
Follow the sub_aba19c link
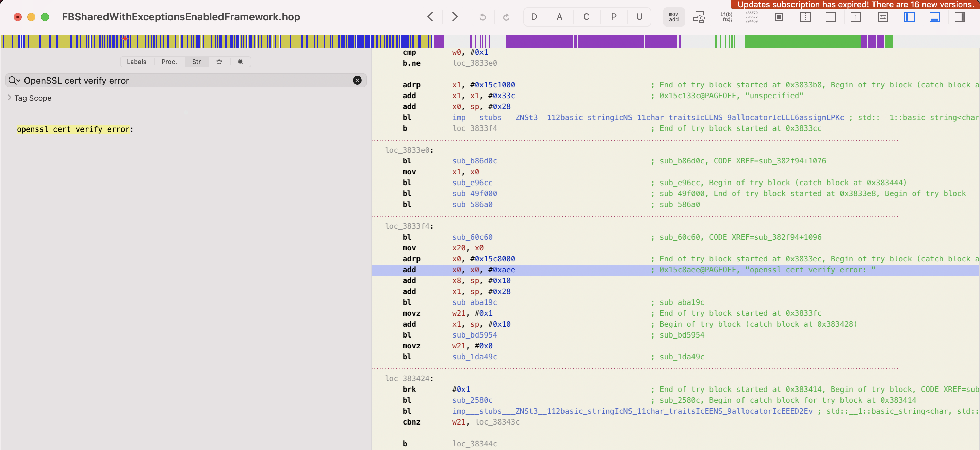tap(474, 302)
